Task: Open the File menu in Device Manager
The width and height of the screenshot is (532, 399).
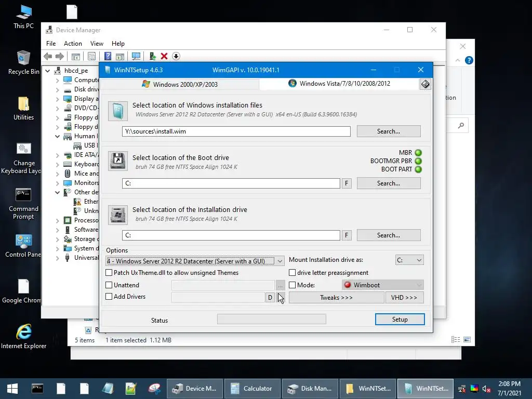Action: point(51,44)
